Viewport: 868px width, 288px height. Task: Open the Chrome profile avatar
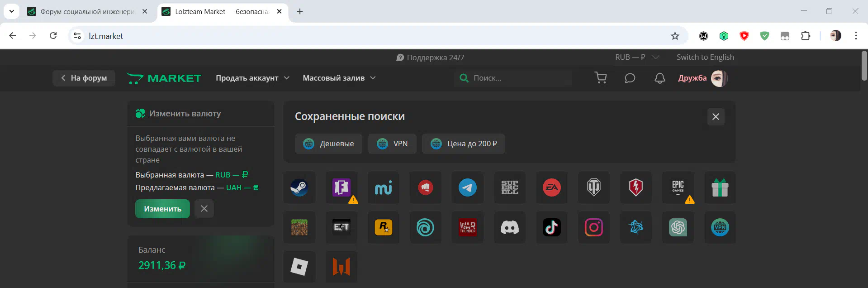pyautogui.click(x=835, y=36)
